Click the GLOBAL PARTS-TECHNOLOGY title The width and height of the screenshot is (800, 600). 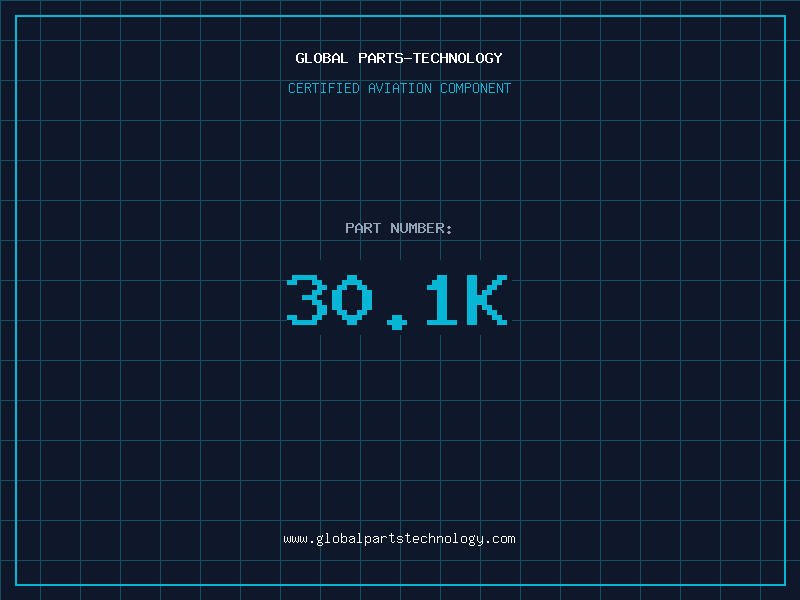tap(399, 58)
